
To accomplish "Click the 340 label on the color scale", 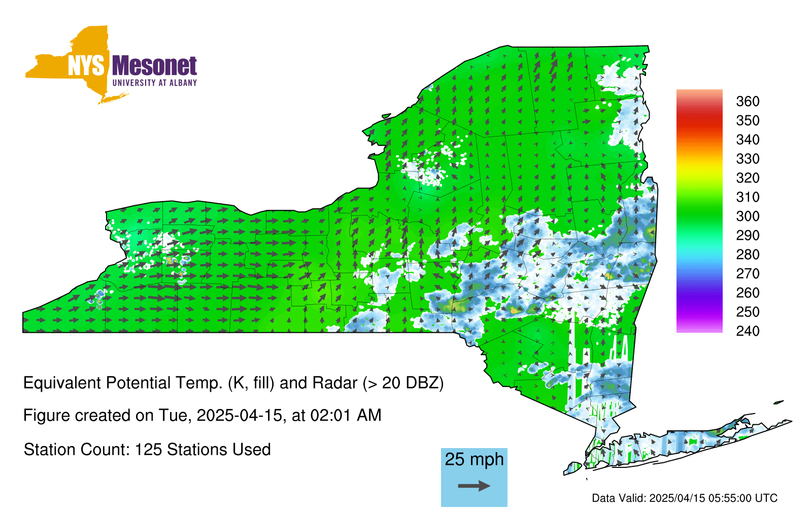I will point(748,140).
